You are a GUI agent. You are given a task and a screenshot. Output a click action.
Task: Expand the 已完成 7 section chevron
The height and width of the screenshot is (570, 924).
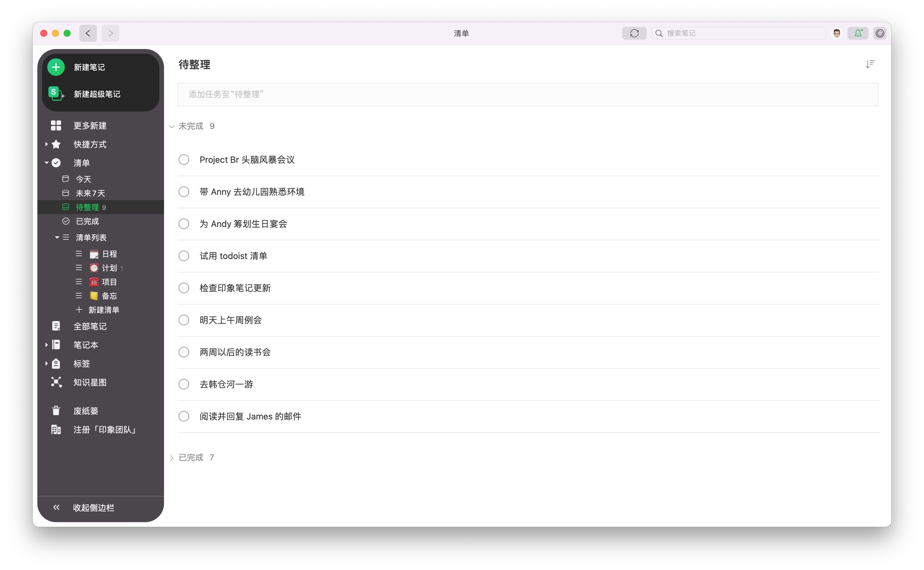(172, 458)
